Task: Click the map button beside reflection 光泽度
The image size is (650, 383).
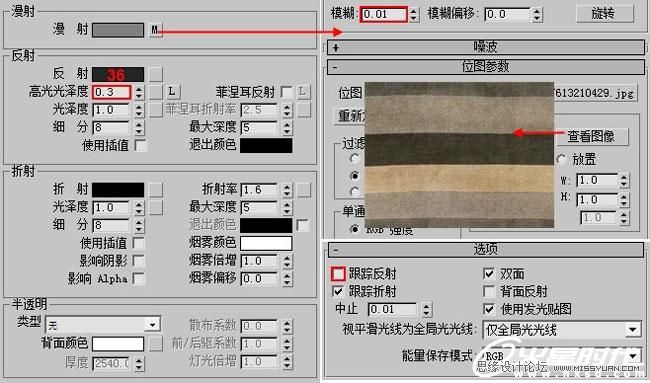Action: (x=155, y=110)
